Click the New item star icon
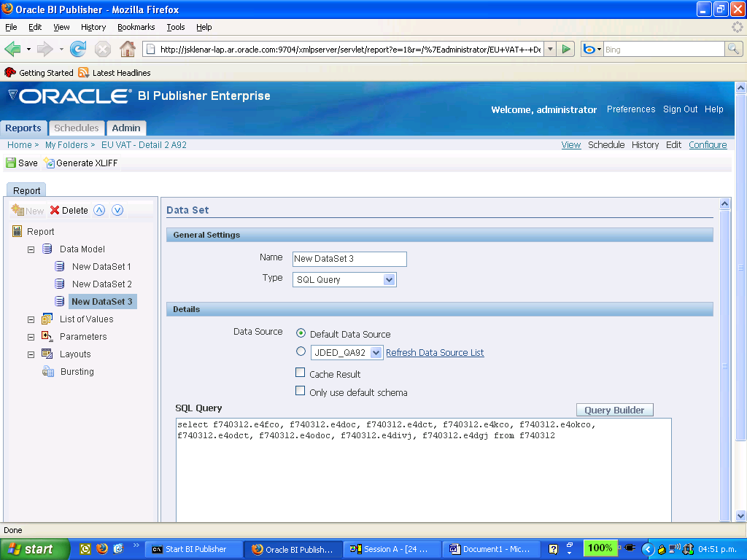 coord(18,210)
